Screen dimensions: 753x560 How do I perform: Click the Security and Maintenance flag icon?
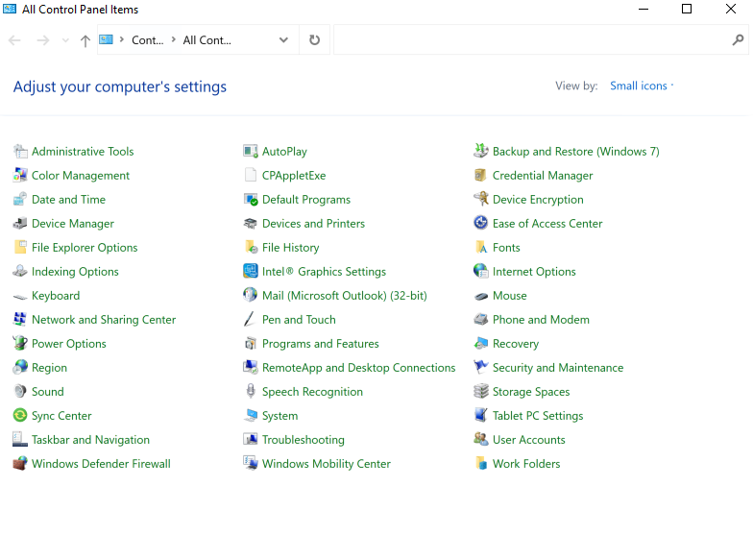(481, 368)
